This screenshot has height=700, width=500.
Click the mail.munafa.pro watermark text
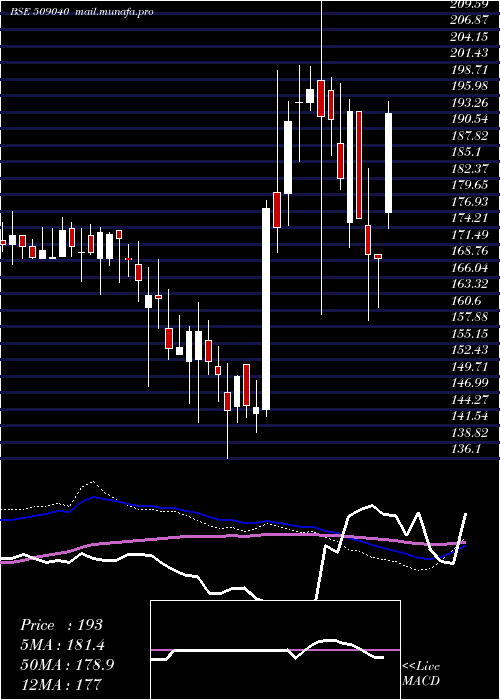pos(113,12)
